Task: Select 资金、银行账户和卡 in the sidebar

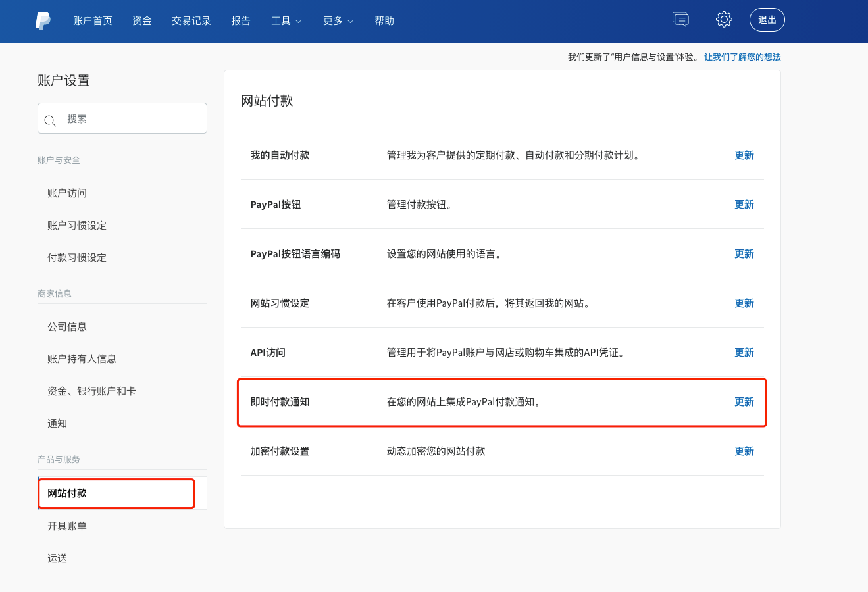Action: click(91, 391)
